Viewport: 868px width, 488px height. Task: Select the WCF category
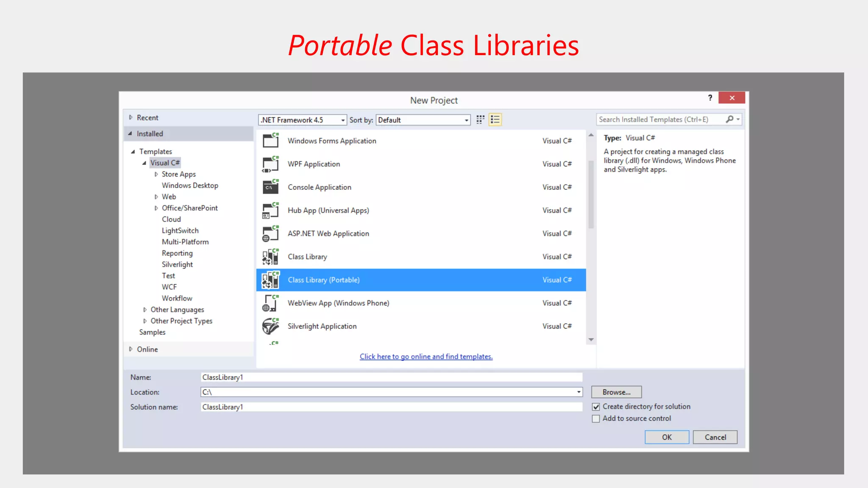point(169,287)
